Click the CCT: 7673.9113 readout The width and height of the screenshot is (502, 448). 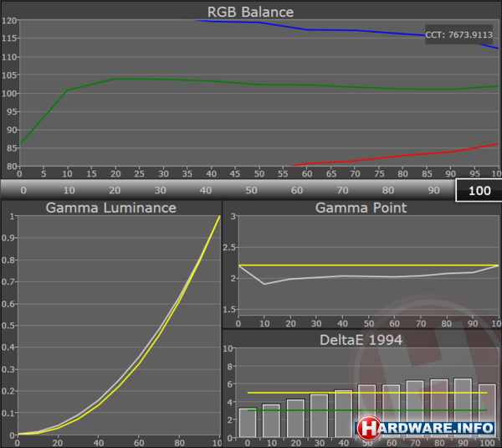tap(458, 34)
